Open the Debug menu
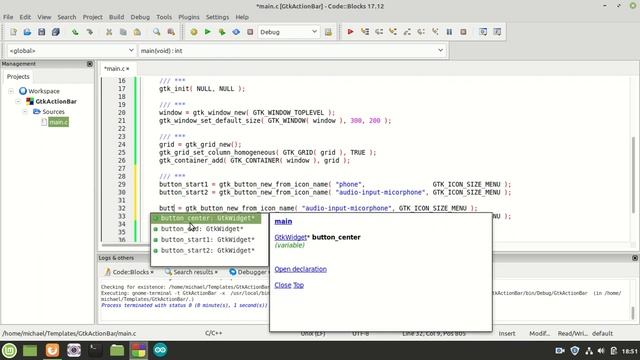Image resolution: width=640 pixels, height=360 pixels. point(140,17)
